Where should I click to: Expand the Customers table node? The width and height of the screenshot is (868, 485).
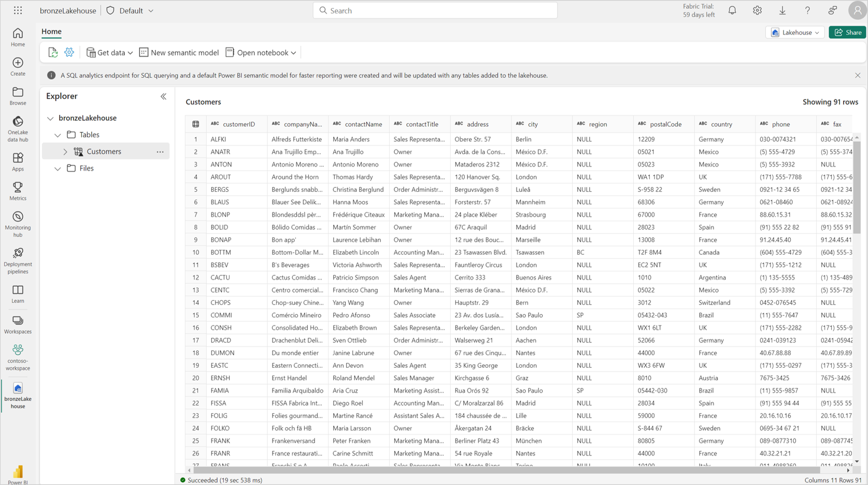(65, 151)
